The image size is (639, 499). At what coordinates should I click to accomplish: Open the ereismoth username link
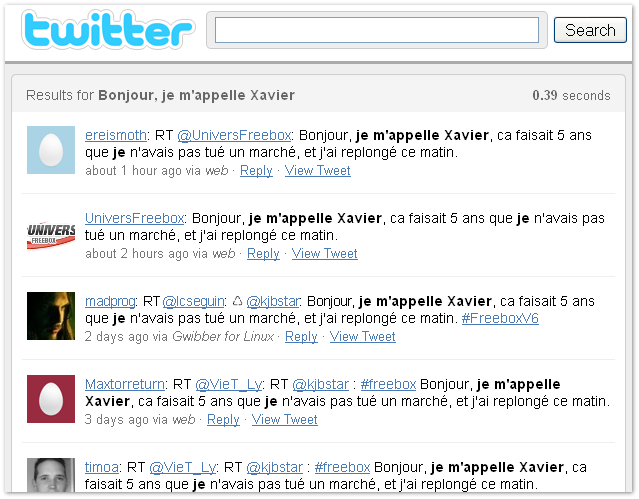click(116, 135)
